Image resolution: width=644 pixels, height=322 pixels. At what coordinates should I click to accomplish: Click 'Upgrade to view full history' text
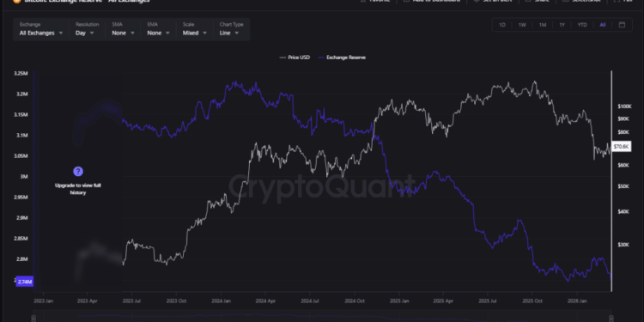78,189
